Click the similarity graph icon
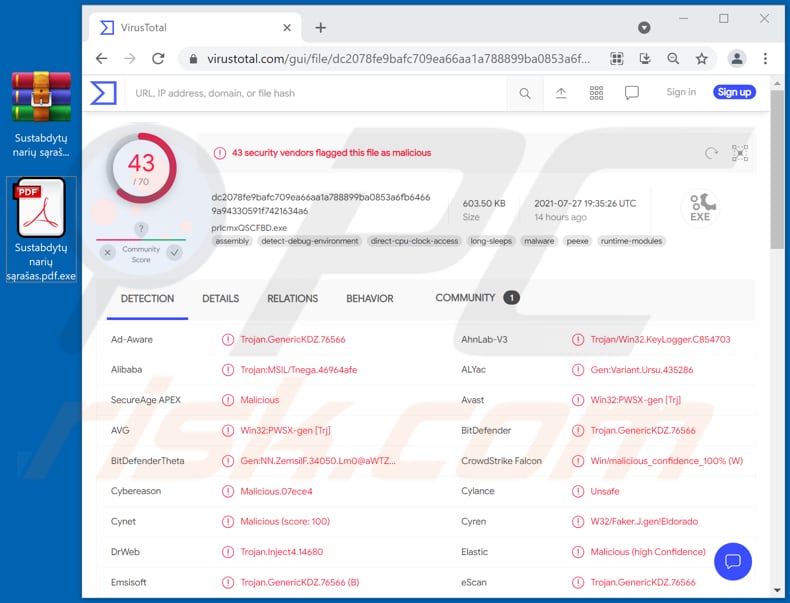 (740, 153)
